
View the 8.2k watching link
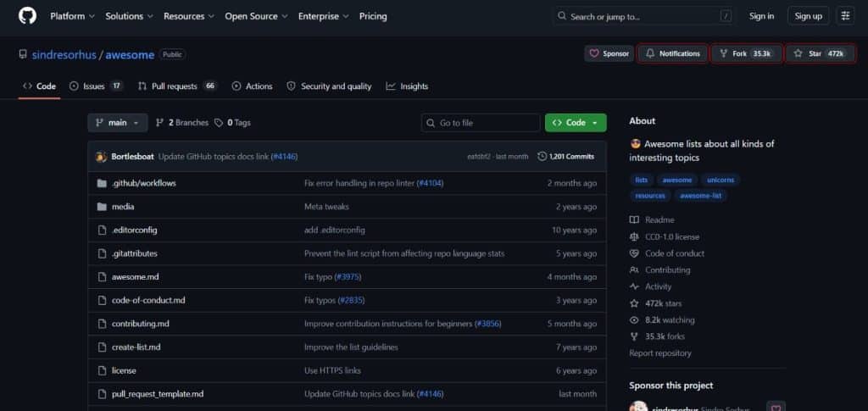pos(662,319)
